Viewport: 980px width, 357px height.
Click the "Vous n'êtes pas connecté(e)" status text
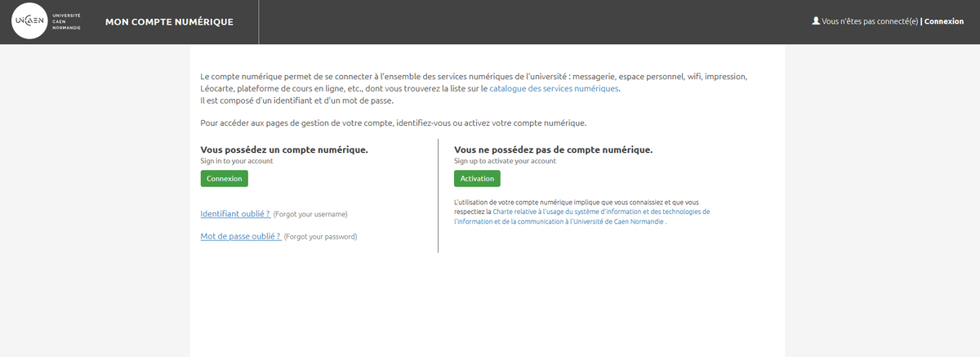870,21
